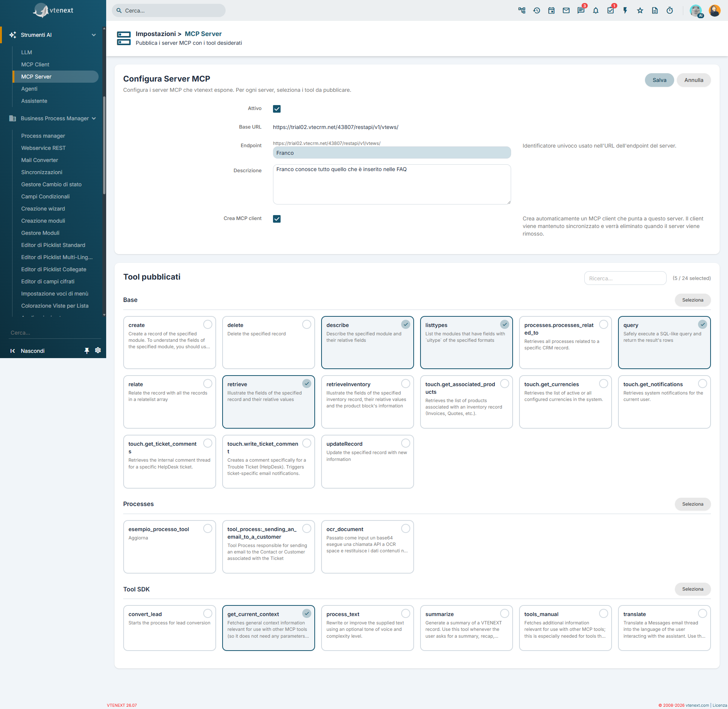Enable the summarize tool toggle
Screen dimensions: 728x709
[505, 613]
